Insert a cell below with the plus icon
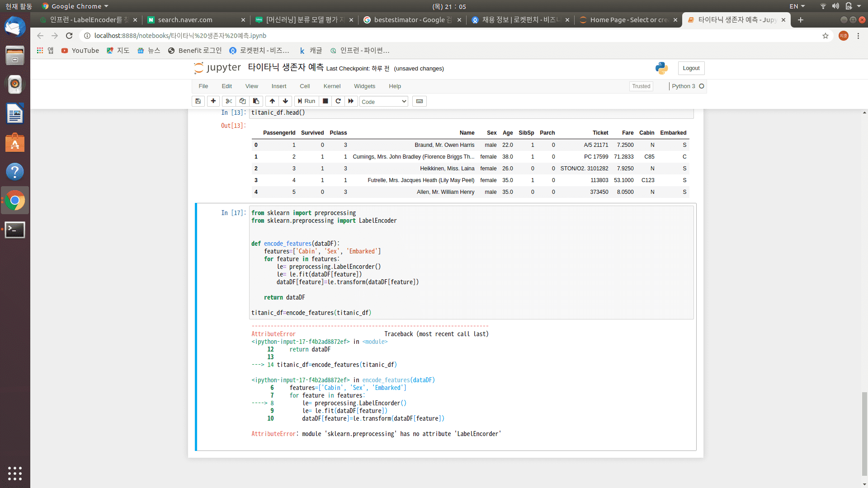This screenshot has width=868, height=488. coord(213,101)
